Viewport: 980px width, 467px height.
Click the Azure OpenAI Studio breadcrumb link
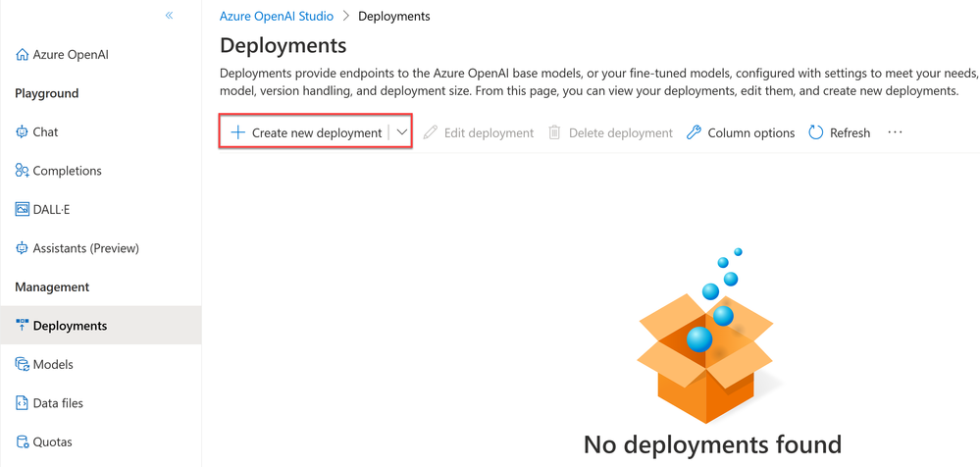point(277,17)
